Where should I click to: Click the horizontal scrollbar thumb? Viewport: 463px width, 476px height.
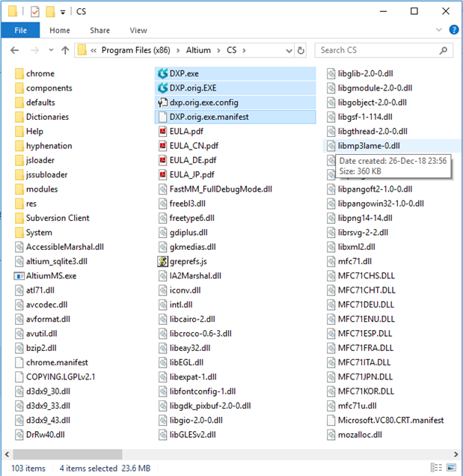(67, 454)
